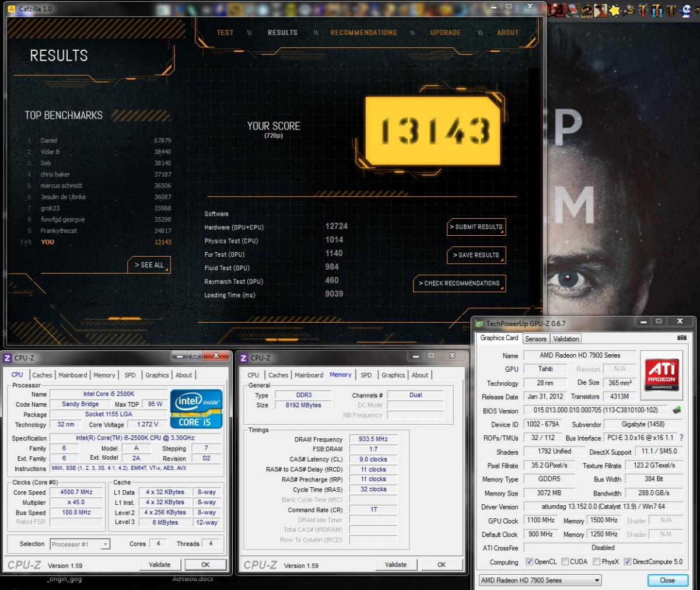Switch to the Sensors tab in GPU-Z
This screenshot has width=700, height=590.
(x=535, y=338)
